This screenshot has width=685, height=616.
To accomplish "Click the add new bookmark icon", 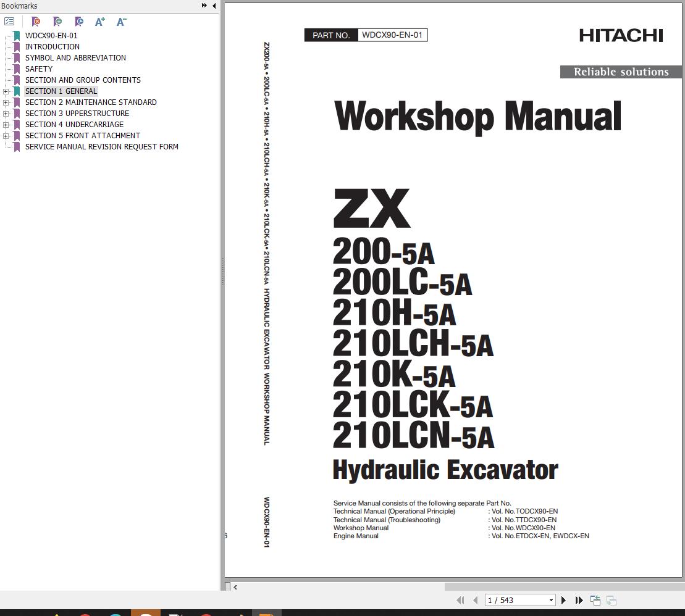I will [x=57, y=22].
